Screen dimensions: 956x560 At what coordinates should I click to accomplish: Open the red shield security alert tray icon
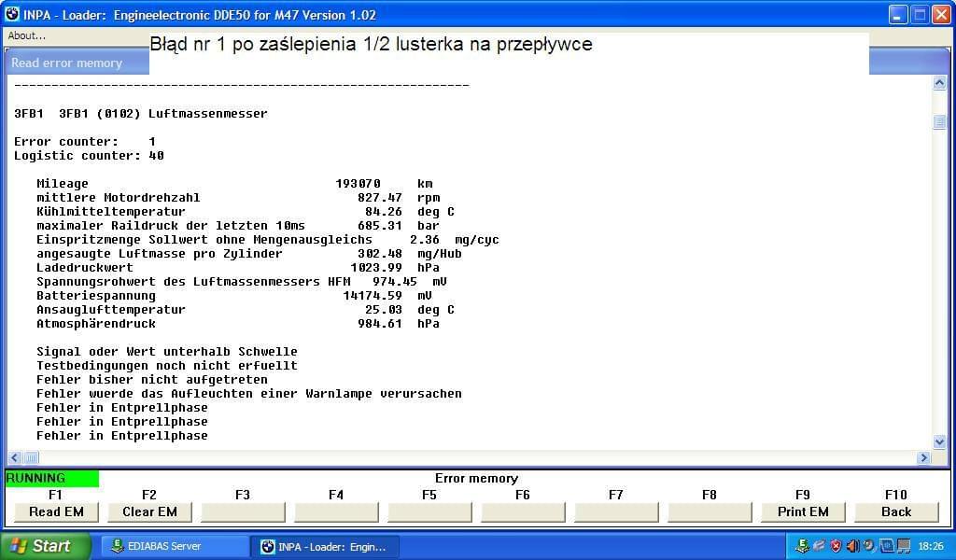836,546
